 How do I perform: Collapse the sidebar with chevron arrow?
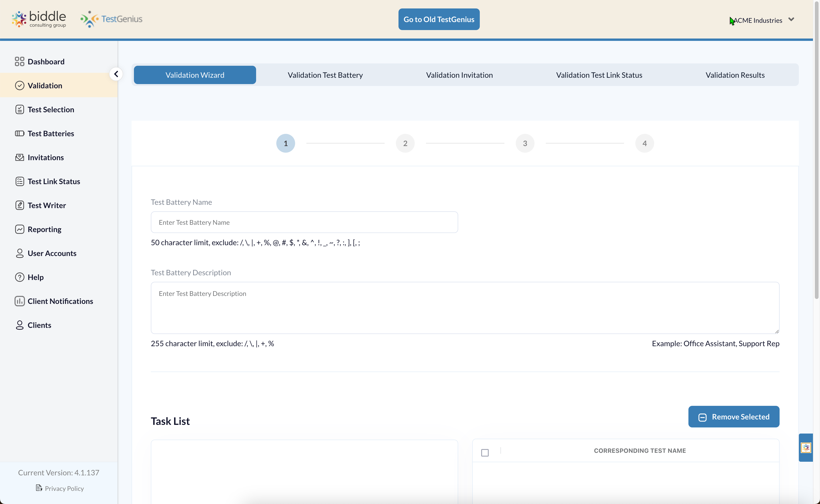pos(116,74)
